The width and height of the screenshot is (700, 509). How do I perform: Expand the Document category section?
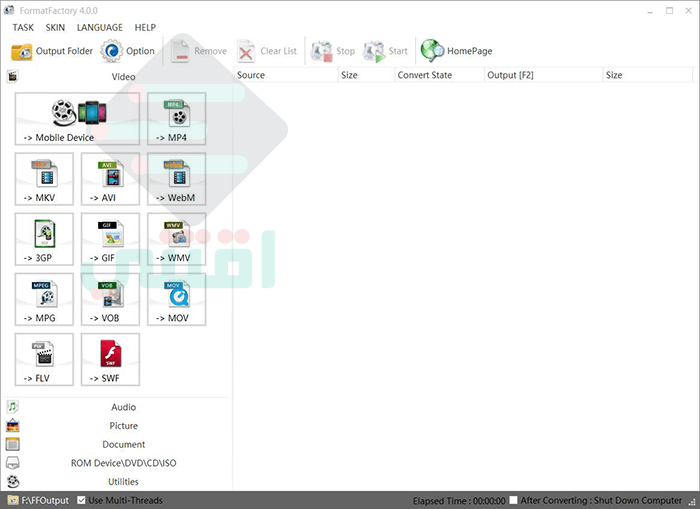click(117, 444)
